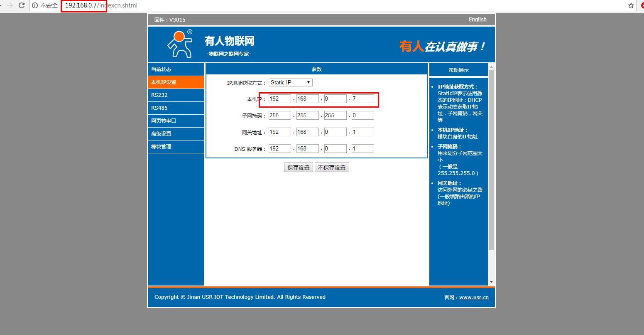Screen dimensions: 644x335
Task: Edit the first octet of 本机IP
Action: (x=280, y=99)
